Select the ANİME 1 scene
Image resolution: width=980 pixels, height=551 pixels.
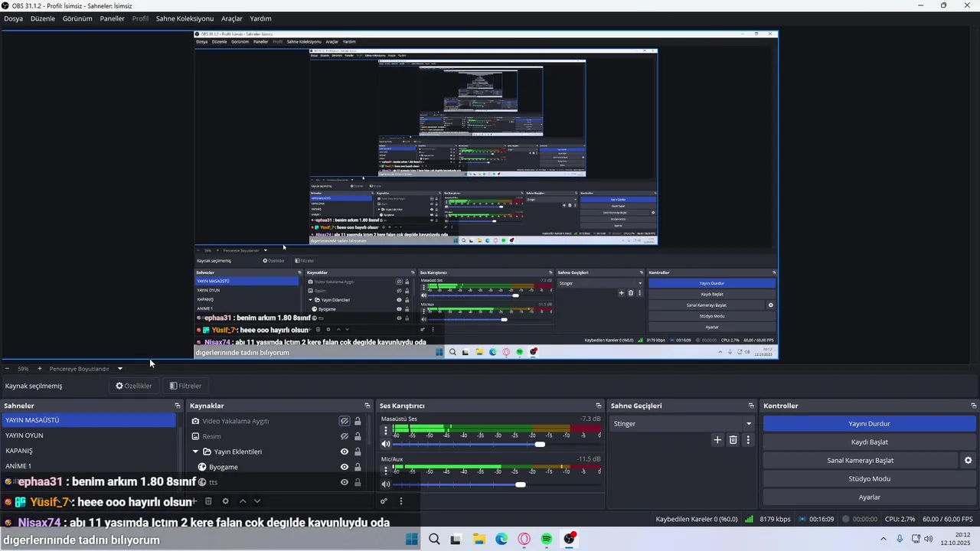pyautogui.click(x=88, y=466)
